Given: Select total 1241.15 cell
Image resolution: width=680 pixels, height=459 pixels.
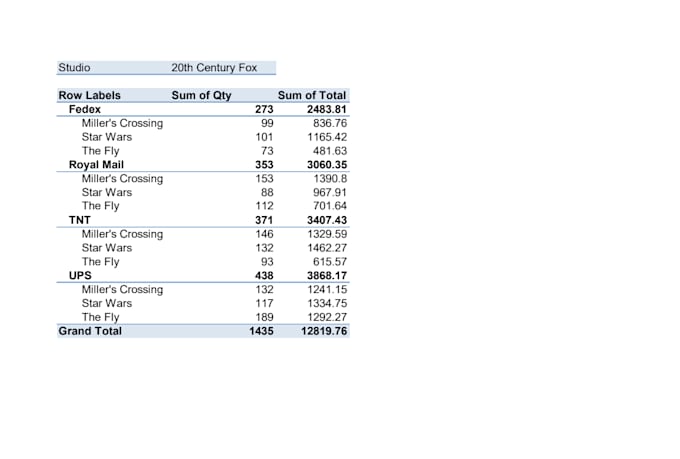Looking at the screenshot, I should 327,290.
